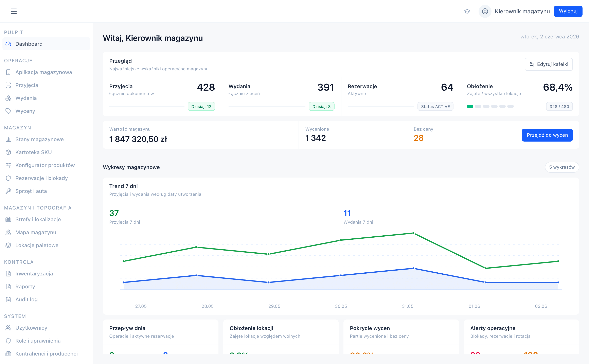Open Dashboard in the sidebar
This screenshot has width=589, height=364.
pyautogui.click(x=46, y=44)
